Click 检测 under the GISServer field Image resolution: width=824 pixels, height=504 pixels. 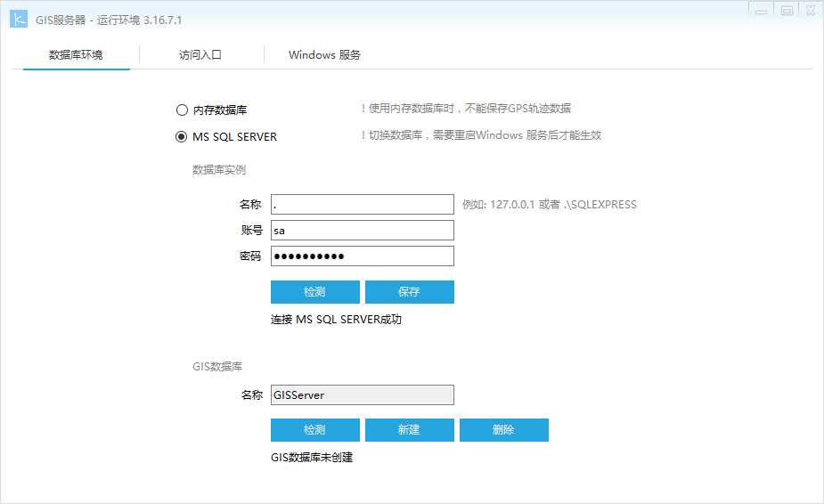[315, 430]
